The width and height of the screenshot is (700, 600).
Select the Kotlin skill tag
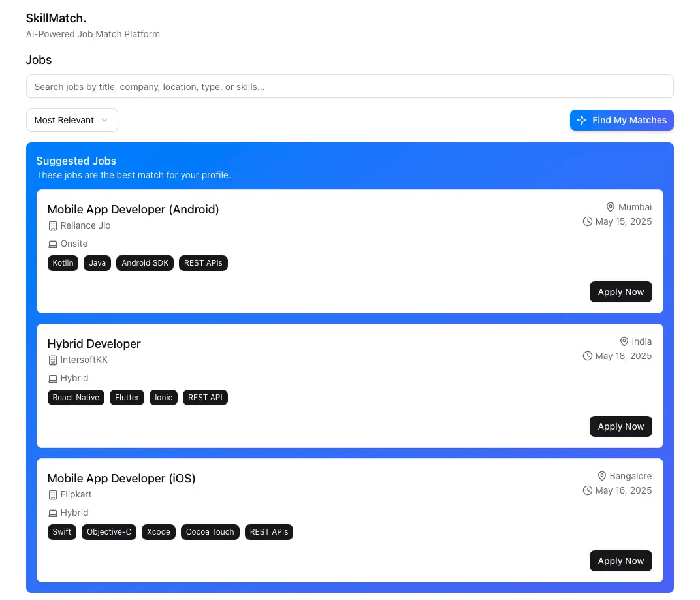(x=63, y=263)
